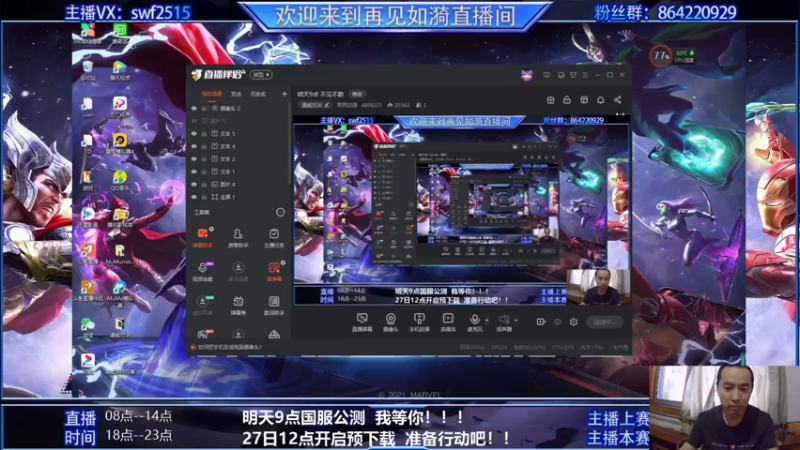Image resolution: width=800 pixels, height=450 pixels.
Task: Click the share icon above preview
Action: point(617,100)
